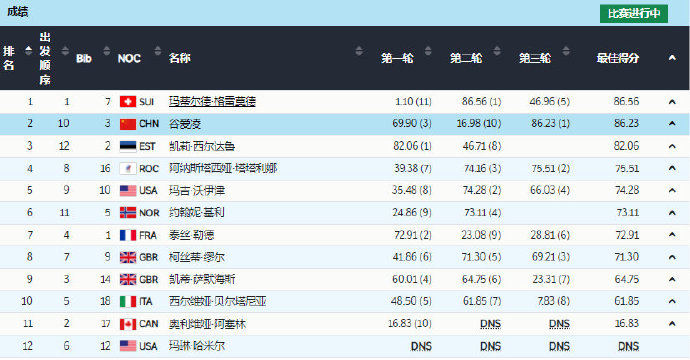
Task: Open the NOR rank 6 athlete name
Action: [197, 213]
